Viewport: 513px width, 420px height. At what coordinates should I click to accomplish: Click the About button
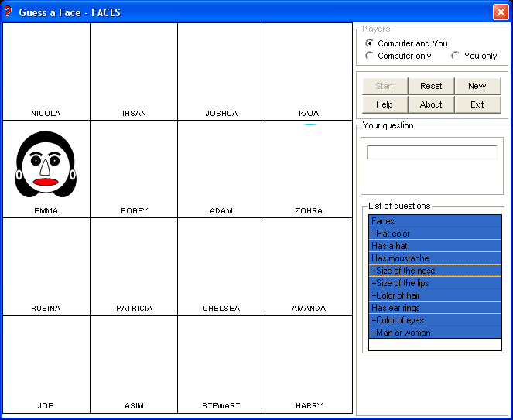click(x=431, y=104)
